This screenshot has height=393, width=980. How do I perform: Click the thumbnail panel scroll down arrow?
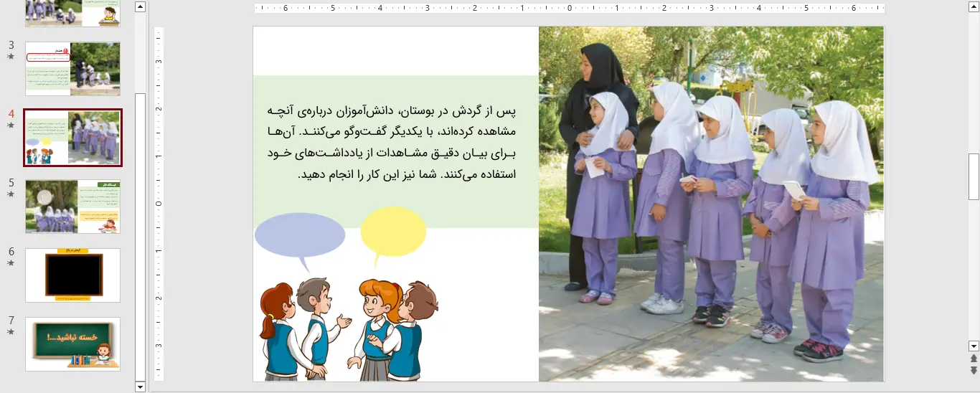click(140, 387)
